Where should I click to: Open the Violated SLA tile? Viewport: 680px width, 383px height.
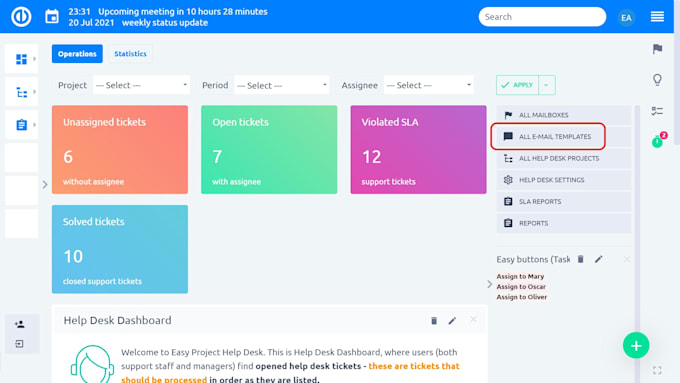click(418, 150)
